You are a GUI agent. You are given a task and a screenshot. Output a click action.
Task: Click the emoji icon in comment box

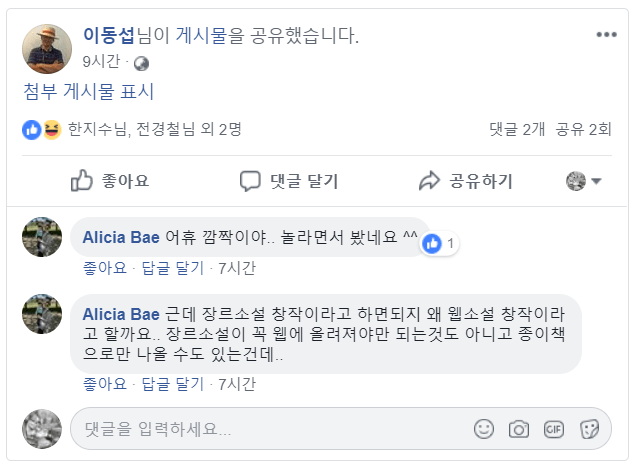(x=484, y=429)
